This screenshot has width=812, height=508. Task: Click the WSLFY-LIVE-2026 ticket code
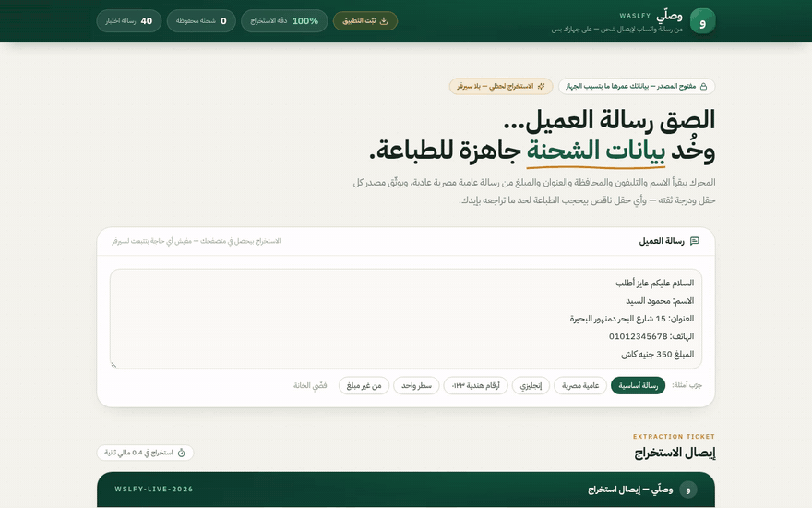click(154, 490)
